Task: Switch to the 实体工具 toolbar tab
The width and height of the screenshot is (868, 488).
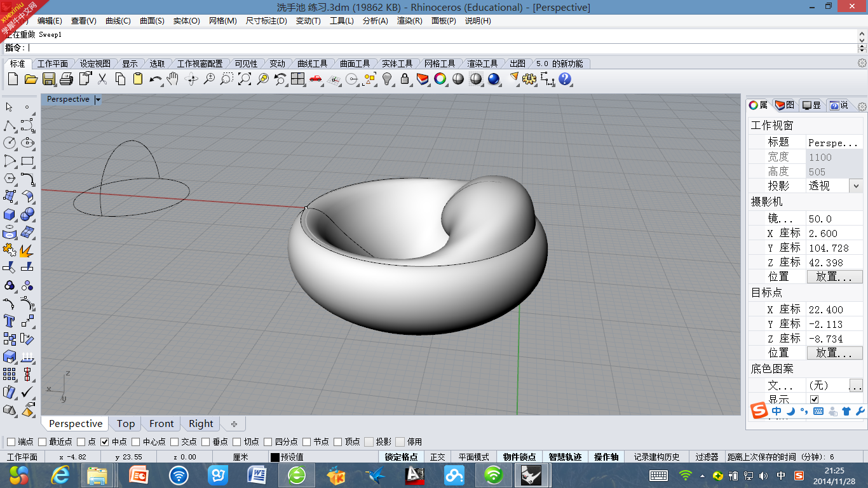Action: tap(397, 64)
